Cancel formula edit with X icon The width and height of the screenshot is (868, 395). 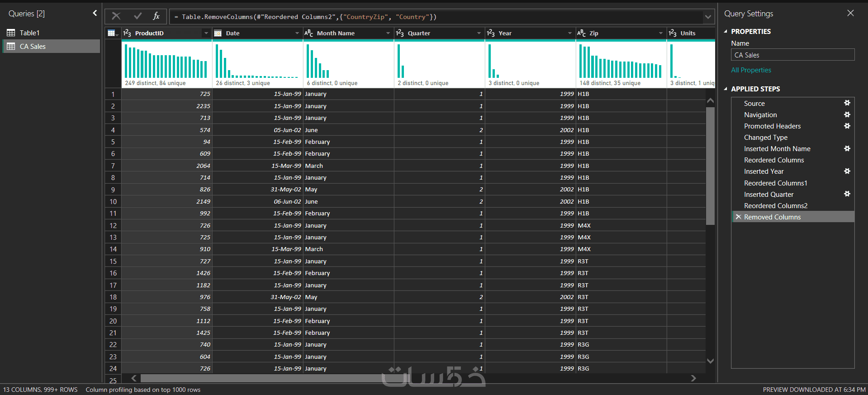coord(116,16)
